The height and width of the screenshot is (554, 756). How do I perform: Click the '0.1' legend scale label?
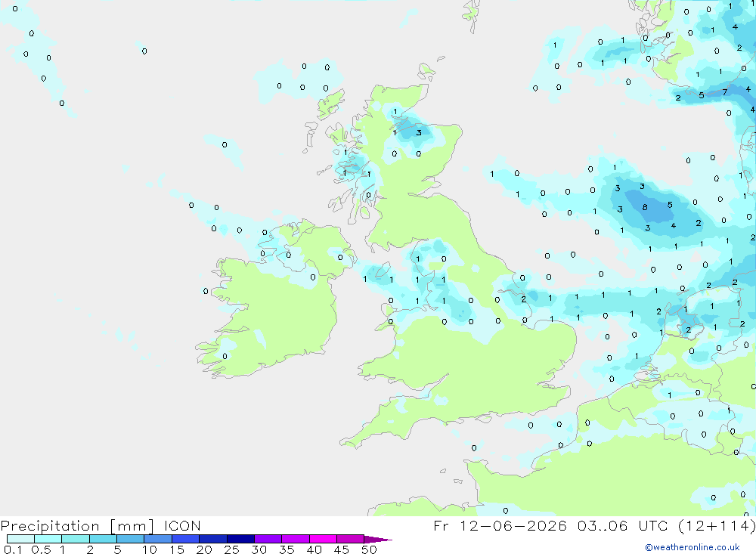(x=13, y=549)
